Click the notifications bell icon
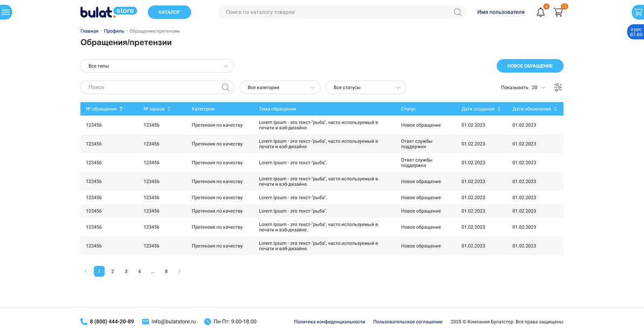 coord(541,12)
